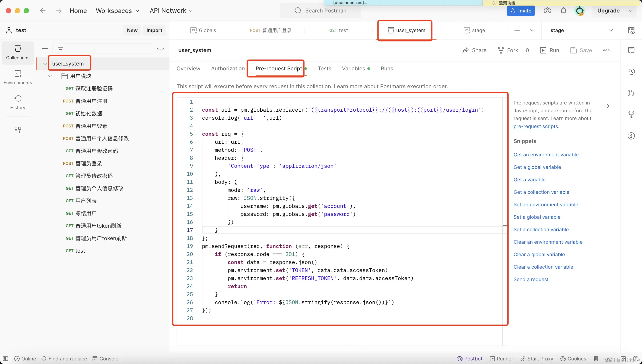
Task: Open the comments icon in right sidebar
Action: click(631, 50)
